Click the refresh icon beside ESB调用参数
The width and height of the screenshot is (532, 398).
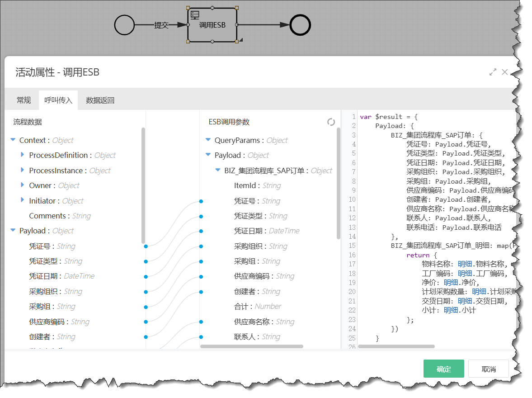click(x=331, y=122)
